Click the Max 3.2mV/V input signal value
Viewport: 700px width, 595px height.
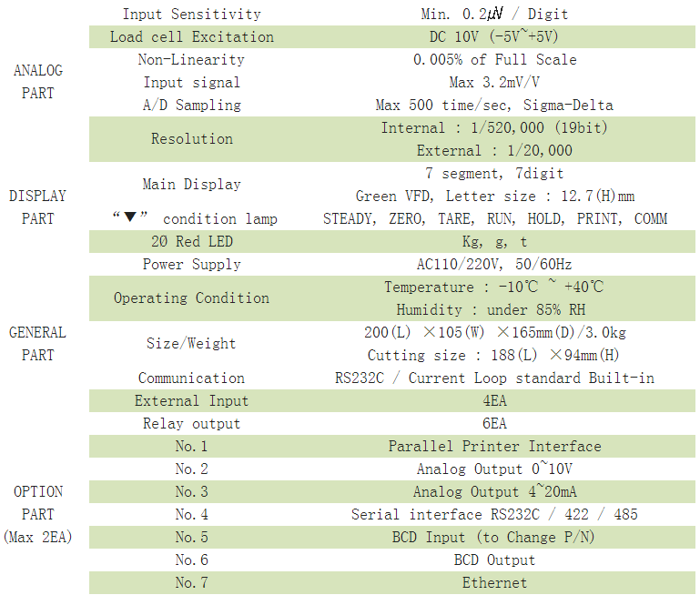[x=494, y=82]
